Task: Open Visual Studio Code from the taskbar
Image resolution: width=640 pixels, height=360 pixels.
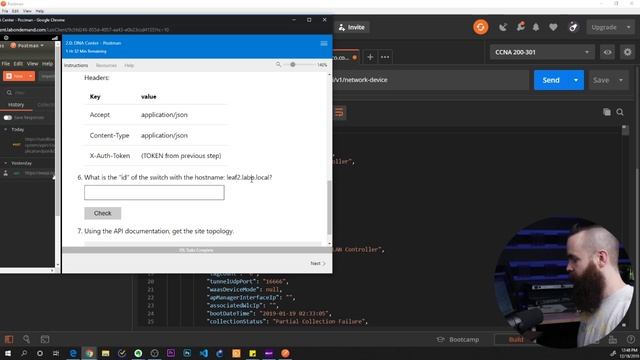Action: click(x=204, y=353)
